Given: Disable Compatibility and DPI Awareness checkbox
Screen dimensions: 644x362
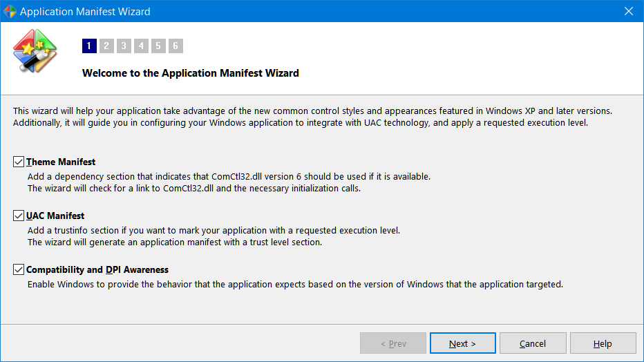Looking at the screenshot, I should tap(19, 269).
